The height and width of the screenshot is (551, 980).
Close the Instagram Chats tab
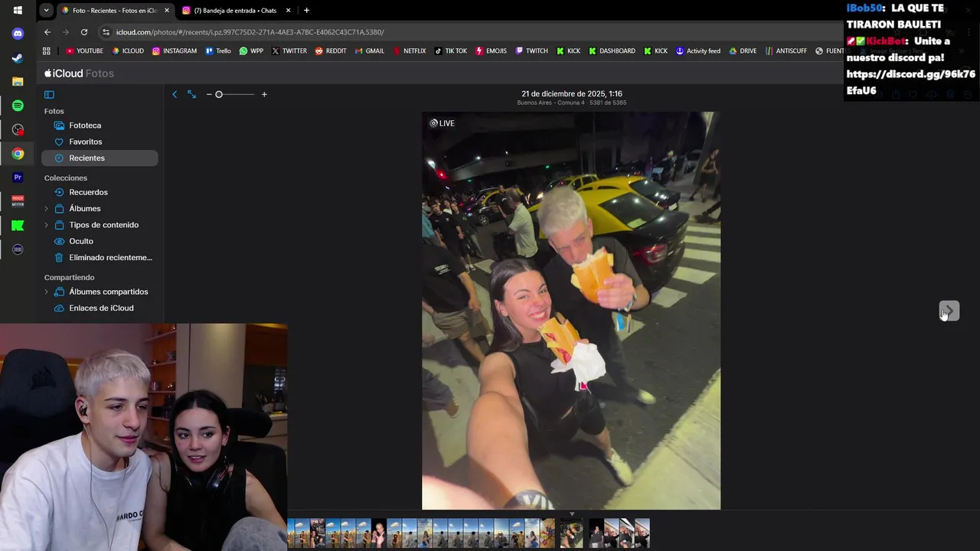tap(289, 11)
